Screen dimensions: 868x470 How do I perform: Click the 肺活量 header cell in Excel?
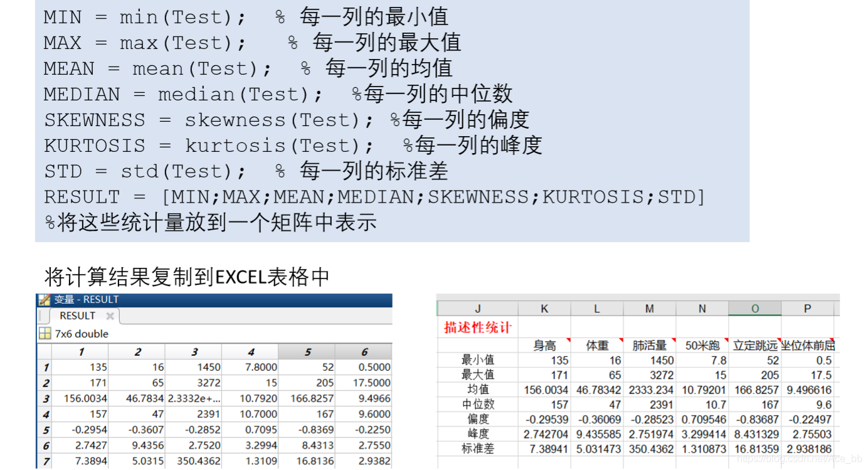coord(650,345)
